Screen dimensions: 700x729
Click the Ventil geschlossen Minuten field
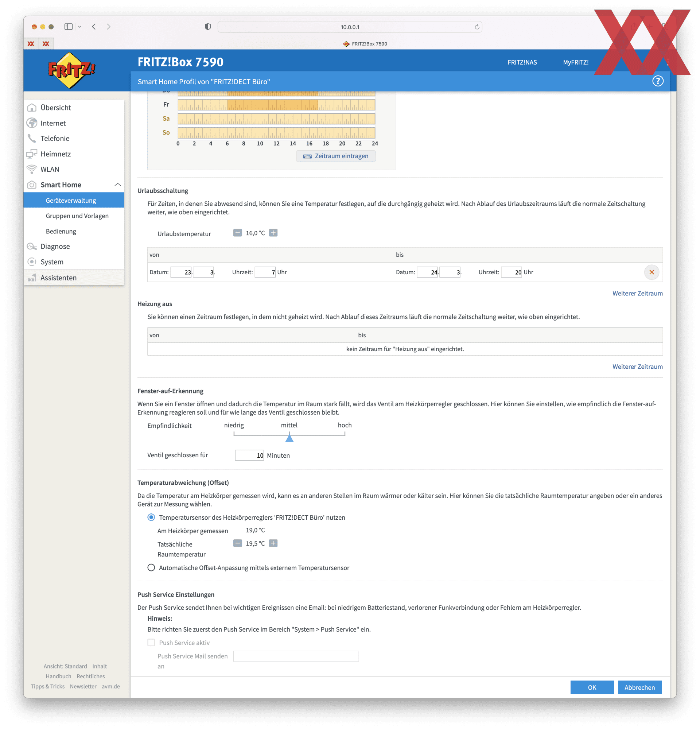[x=249, y=455]
